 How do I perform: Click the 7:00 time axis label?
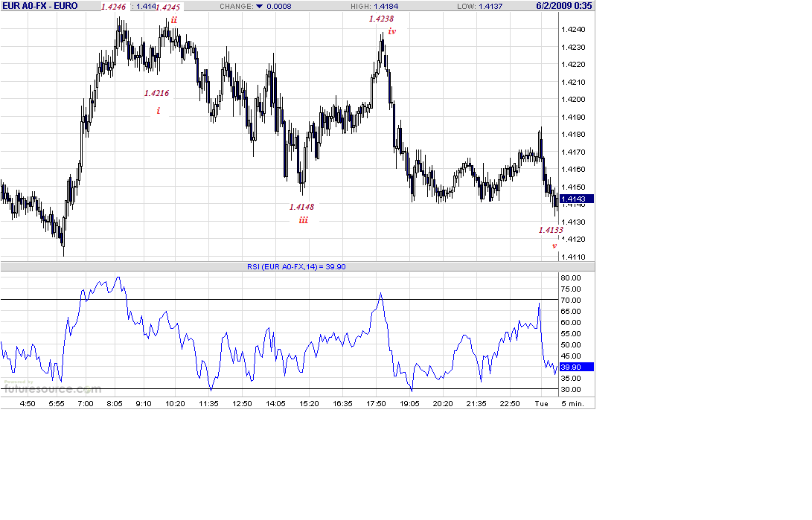[x=86, y=404]
